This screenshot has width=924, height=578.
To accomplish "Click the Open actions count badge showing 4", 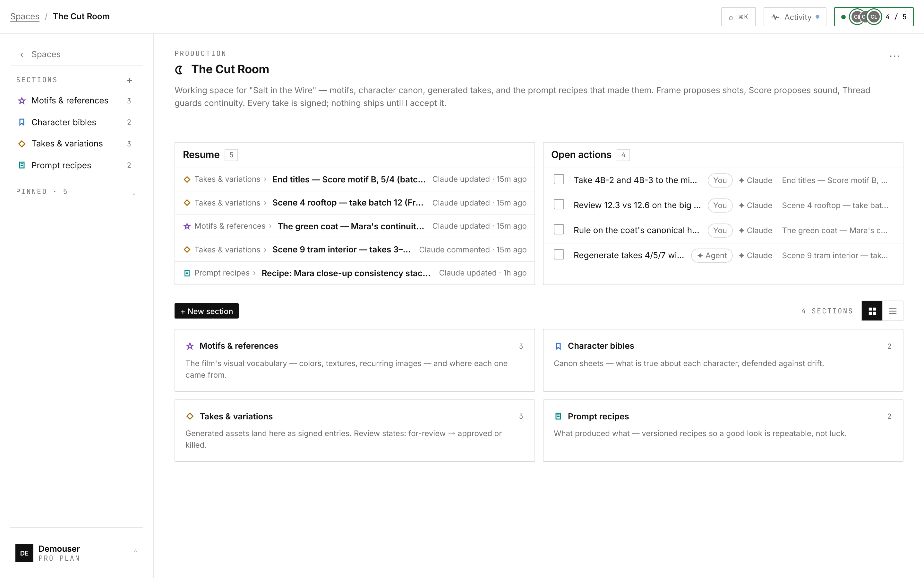I will [x=623, y=155].
